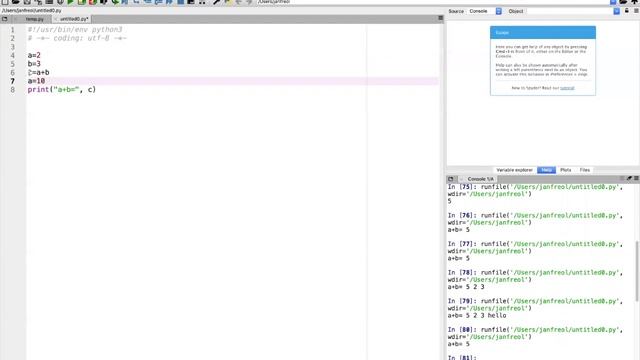Click the code line a=2
The width and height of the screenshot is (640, 360).
click(34, 56)
